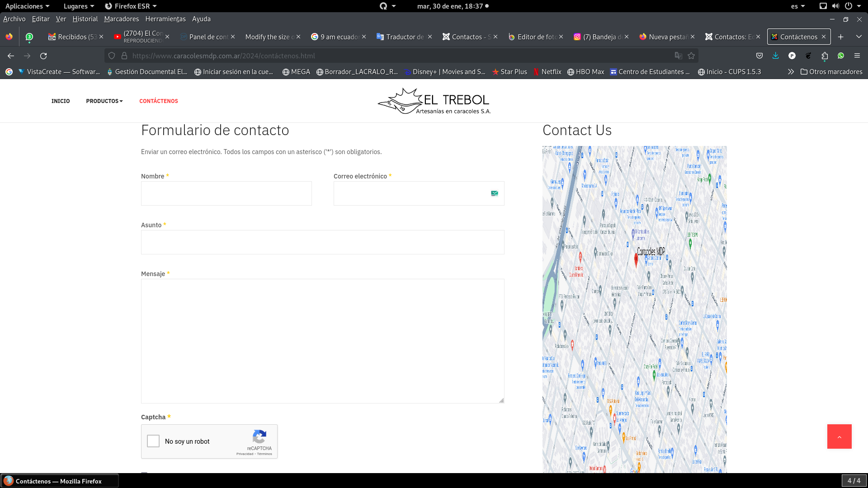868x488 pixels.
Task: Click the reload page icon
Action: [43, 56]
